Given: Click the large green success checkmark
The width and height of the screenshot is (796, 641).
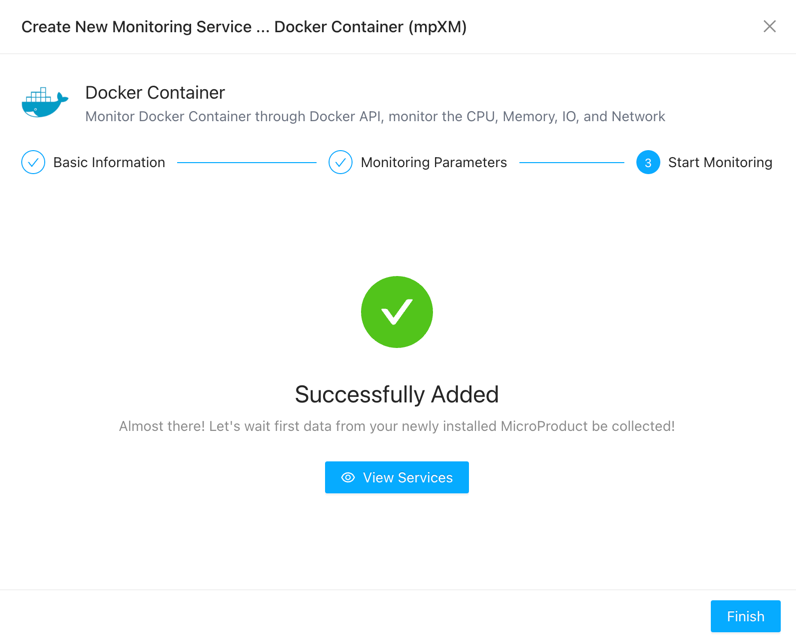Looking at the screenshot, I should (397, 312).
